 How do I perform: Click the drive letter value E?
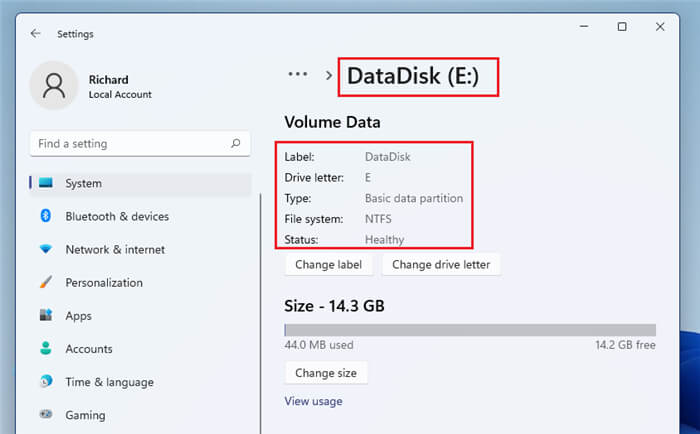point(368,177)
